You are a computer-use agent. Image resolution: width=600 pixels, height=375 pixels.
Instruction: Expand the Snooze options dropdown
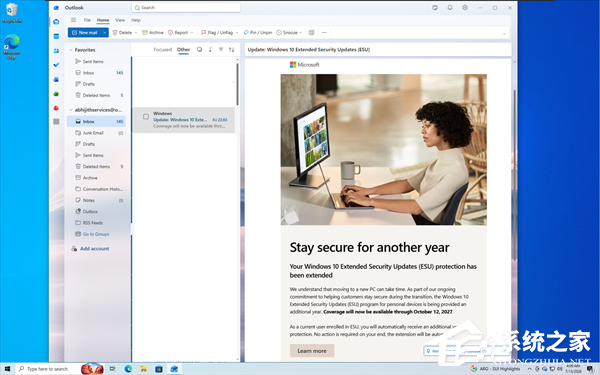click(301, 33)
